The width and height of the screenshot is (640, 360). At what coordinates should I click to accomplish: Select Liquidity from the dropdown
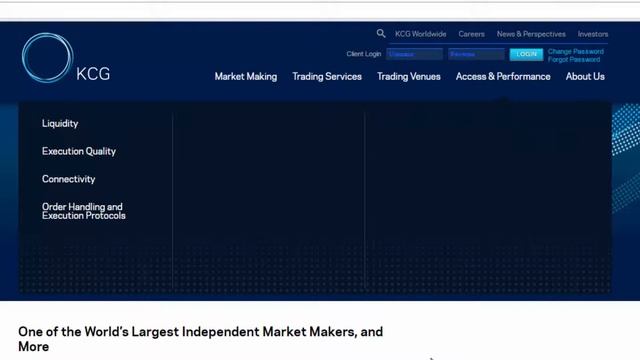(60, 124)
